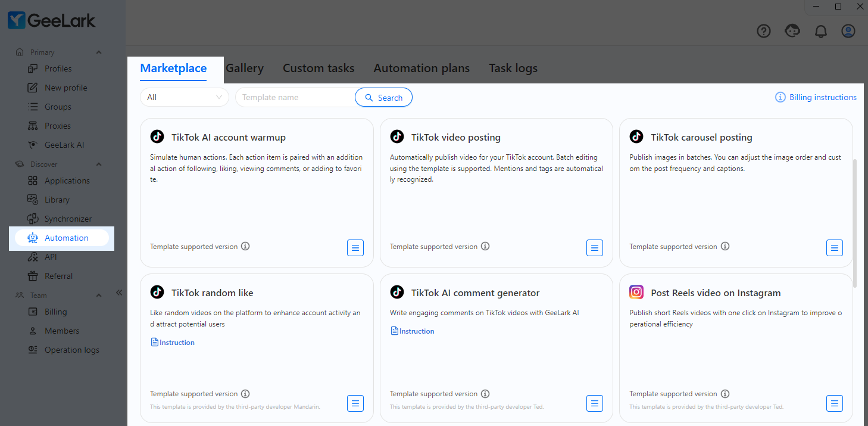Viewport: 868px width, 426px height.
Task: Select Automation in the sidebar
Action: click(x=61, y=238)
